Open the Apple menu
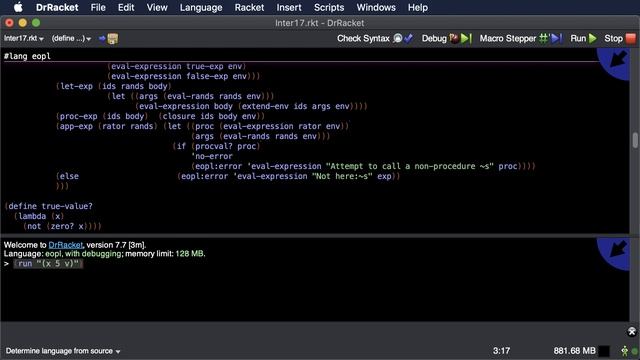640x360 pixels. 18,7
